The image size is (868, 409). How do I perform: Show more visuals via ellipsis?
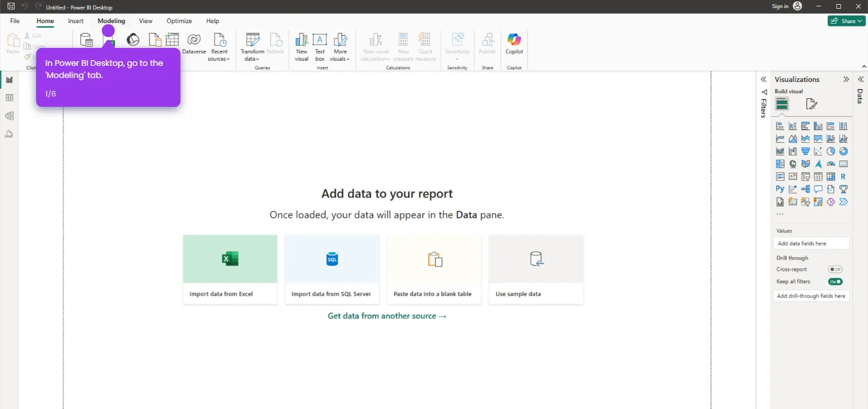click(x=780, y=214)
